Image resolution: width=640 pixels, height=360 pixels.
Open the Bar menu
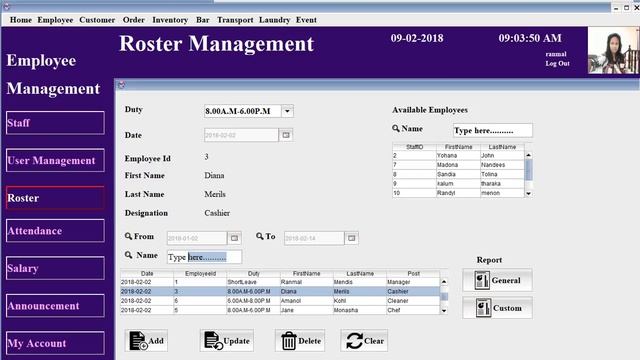click(202, 20)
